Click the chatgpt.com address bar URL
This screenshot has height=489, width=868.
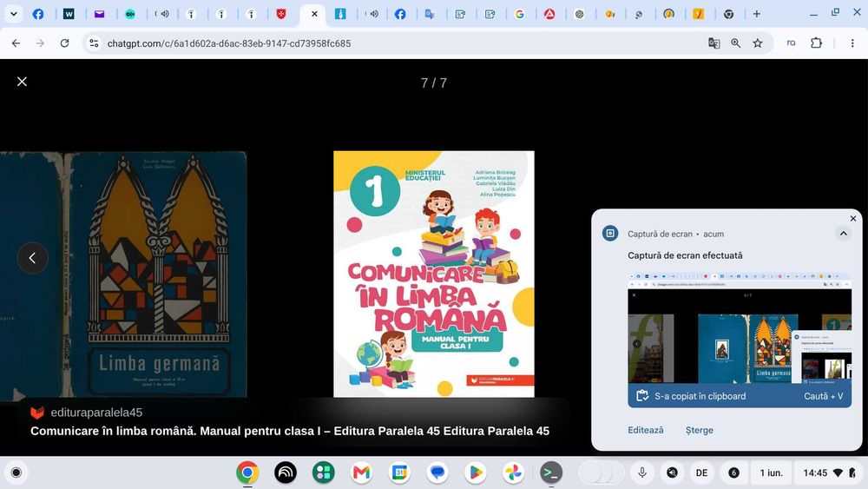click(229, 43)
